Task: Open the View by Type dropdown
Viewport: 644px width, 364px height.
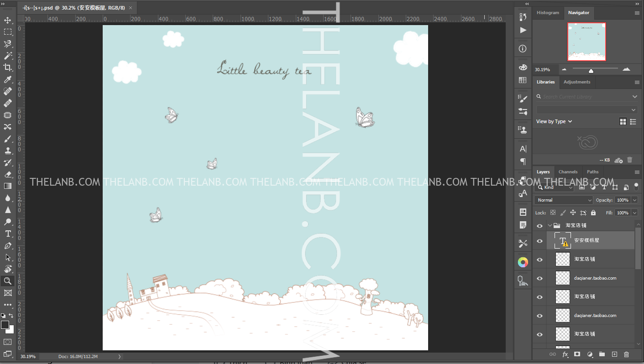Action: tap(554, 121)
